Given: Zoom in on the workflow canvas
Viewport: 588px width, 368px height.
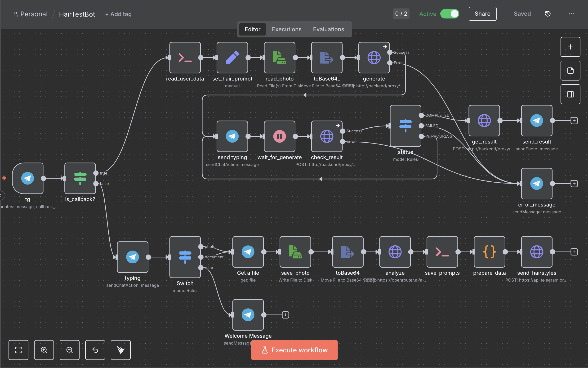Looking at the screenshot, I should (x=44, y=350).
